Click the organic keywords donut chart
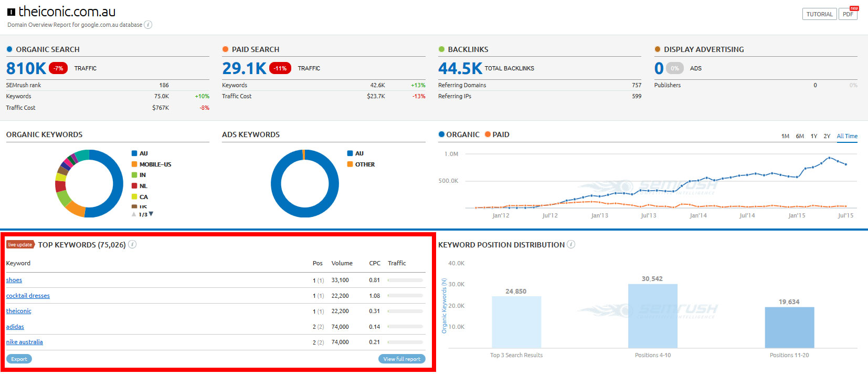The width and height of the screenshot is (868, 374). point(89,183)
